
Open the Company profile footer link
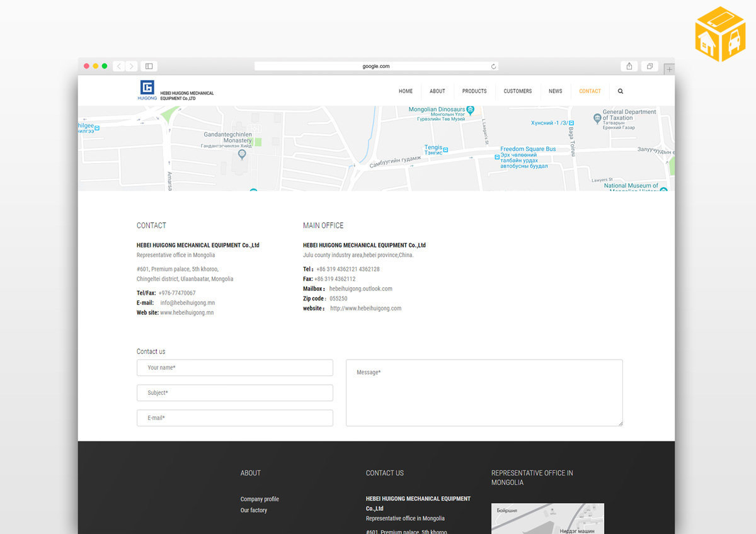click(260, 499)
